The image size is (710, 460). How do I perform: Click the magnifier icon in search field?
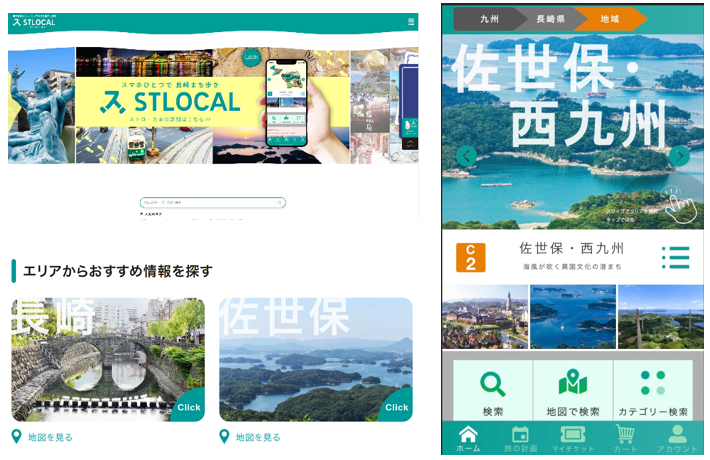tap(279, 202)
